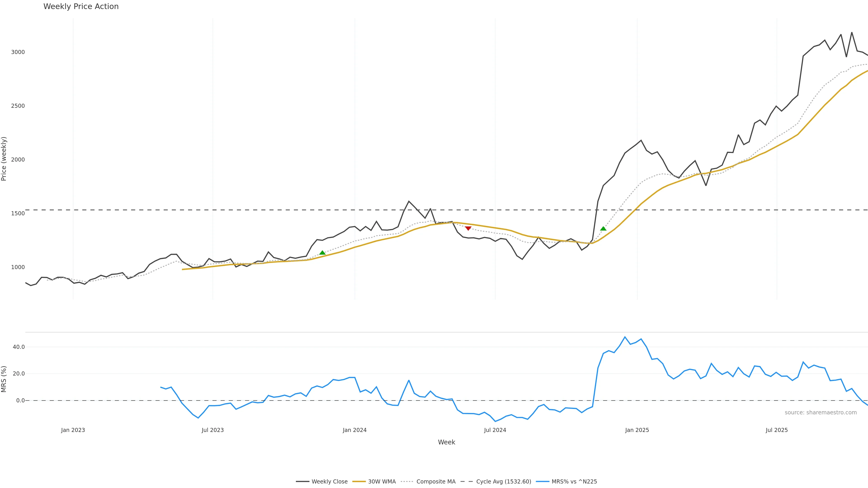868x488 pixels.
Task: Click the source: sharemaestro.com text
Action: tap(821, 413)
